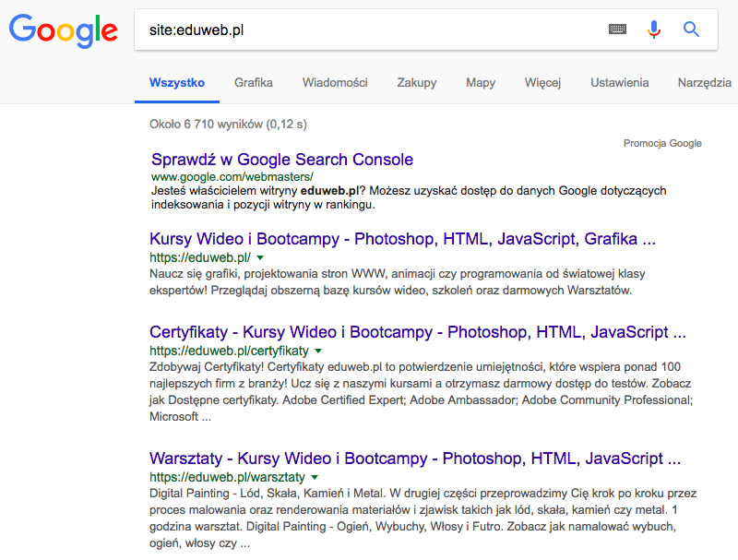Open Ustawienia settings menu

[619, 83]
